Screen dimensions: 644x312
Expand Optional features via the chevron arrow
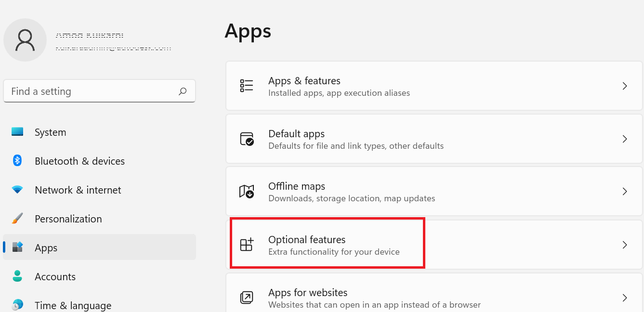click(x=625, y=245)
